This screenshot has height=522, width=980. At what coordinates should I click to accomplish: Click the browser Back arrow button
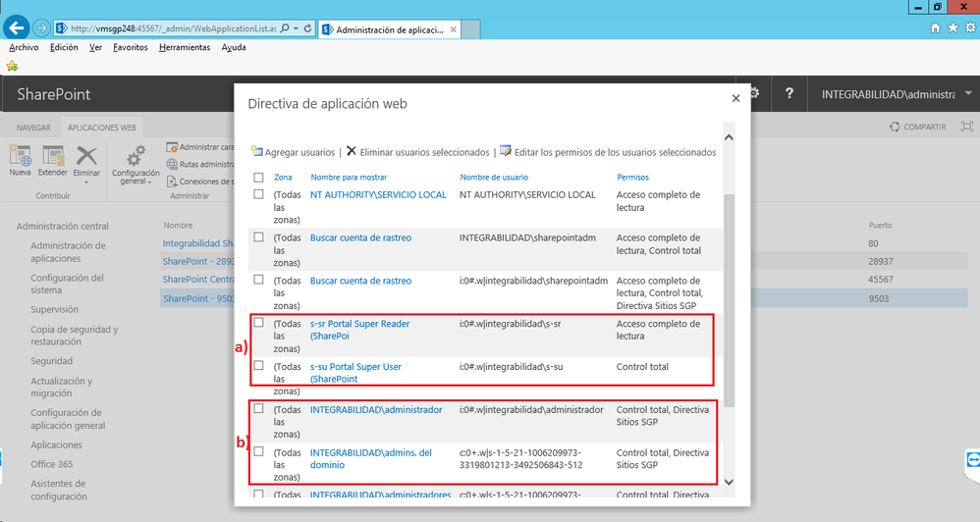(x=17, y=28)
